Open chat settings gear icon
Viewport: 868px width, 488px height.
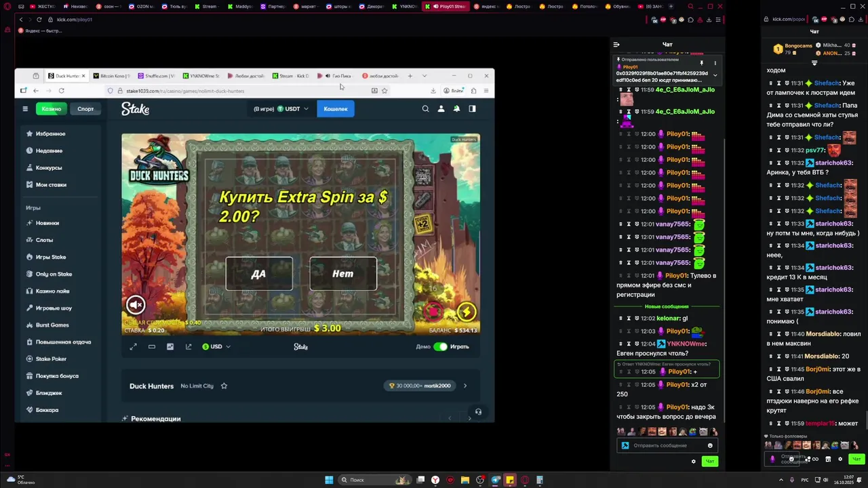point(693,461)
